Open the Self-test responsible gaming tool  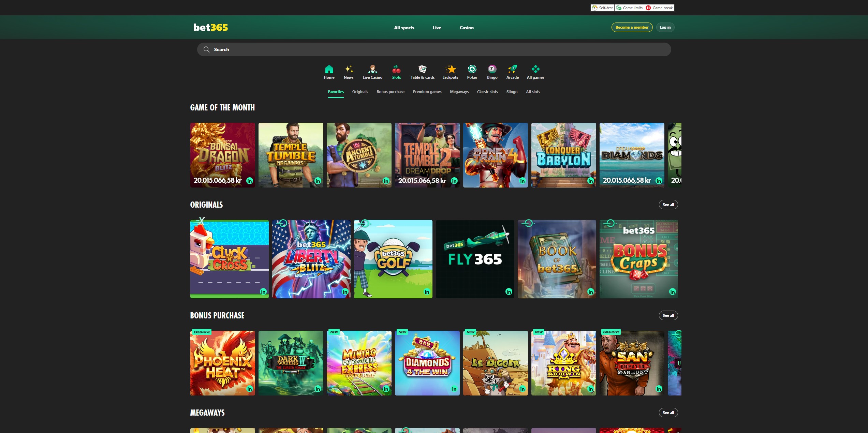pos(602,8)
